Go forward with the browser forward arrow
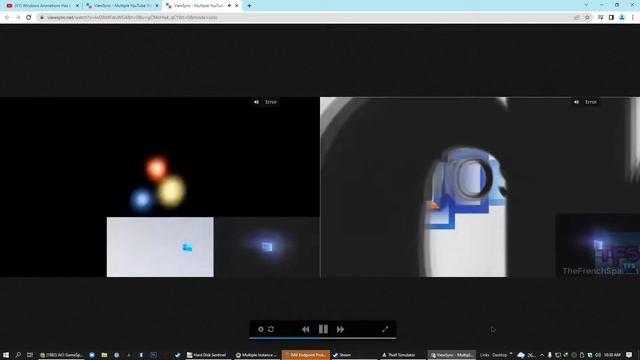640x360 pixels. [18, 18]
